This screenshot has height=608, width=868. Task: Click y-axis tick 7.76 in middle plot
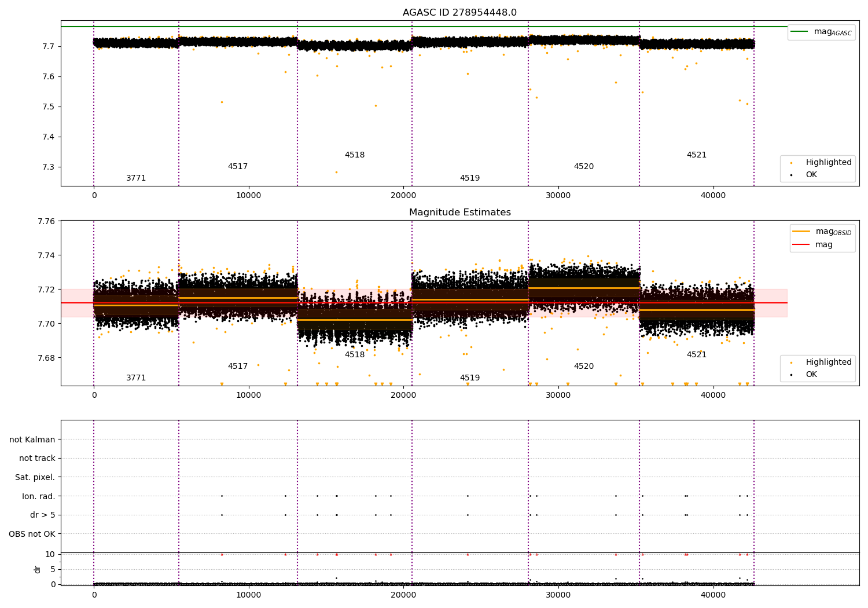46,221
